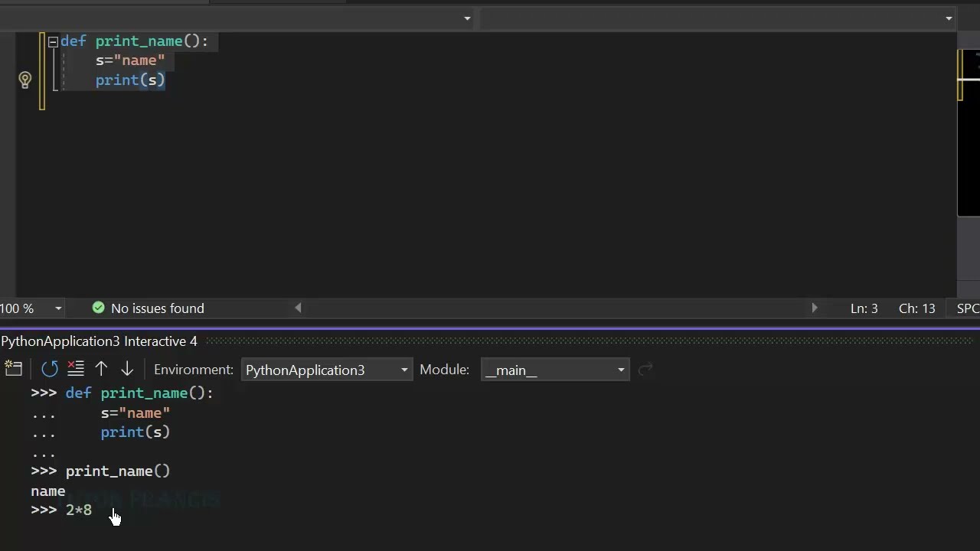This screenshot has height=551, width=980.
Task: Click print_name() call line in interactive window
Action: [118, 471]
